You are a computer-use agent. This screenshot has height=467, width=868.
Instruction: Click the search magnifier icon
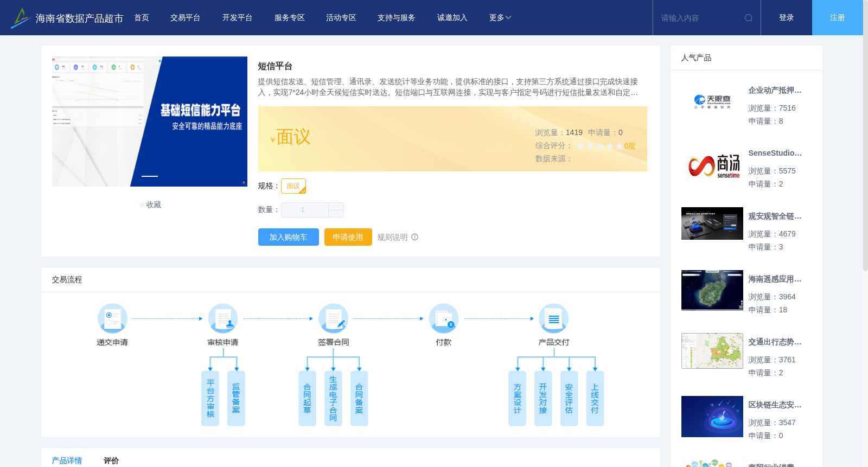749,18
